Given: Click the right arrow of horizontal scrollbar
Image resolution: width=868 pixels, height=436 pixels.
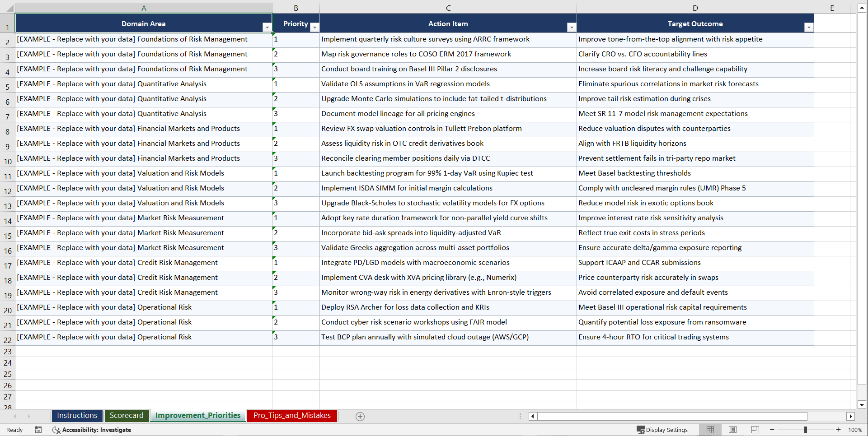Looking at the screenshot, I should pos(851,416).
